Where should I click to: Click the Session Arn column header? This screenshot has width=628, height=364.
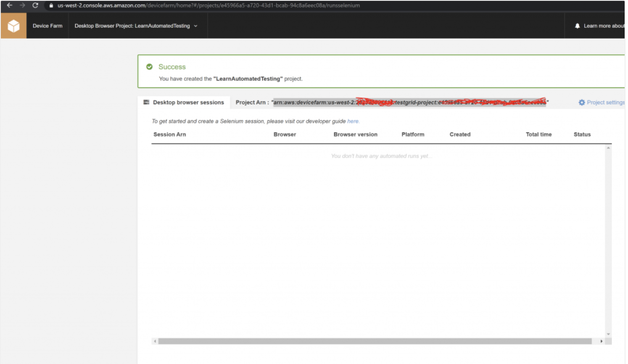pos(169,135)
